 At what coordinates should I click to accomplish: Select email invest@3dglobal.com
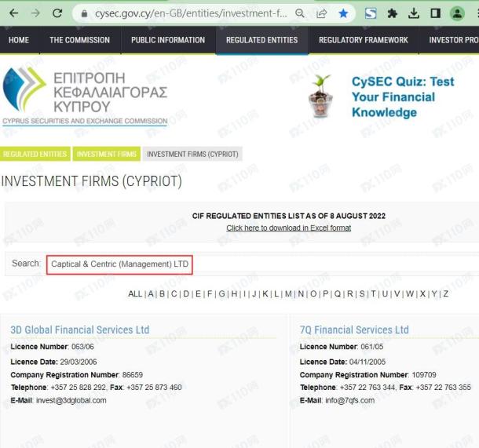pos(71,400)
